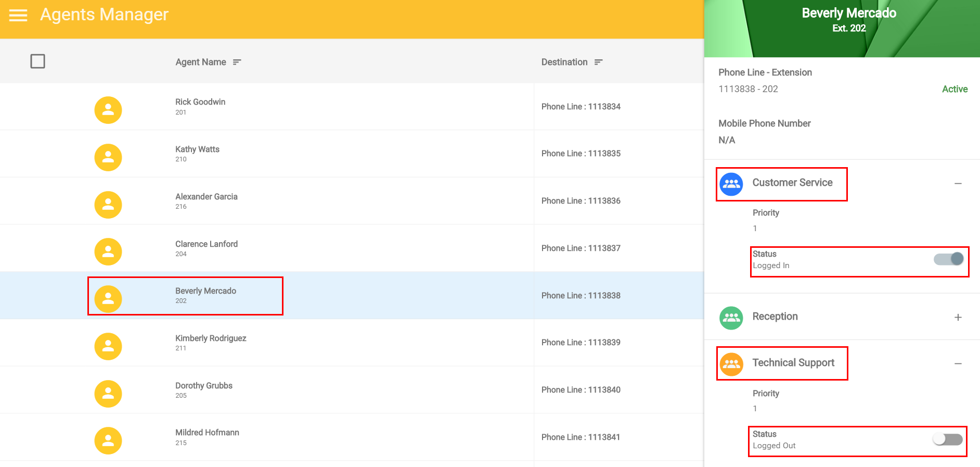Open the hamburger navigation menu
Image resolution: width=980 pixels, height=467 pixels.
coord(18,15)
